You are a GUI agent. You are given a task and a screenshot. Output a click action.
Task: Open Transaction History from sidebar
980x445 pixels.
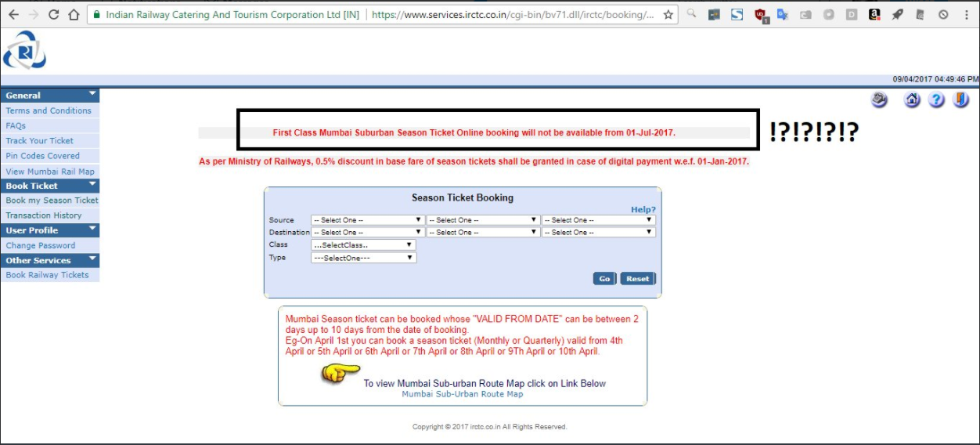point(44,215)
